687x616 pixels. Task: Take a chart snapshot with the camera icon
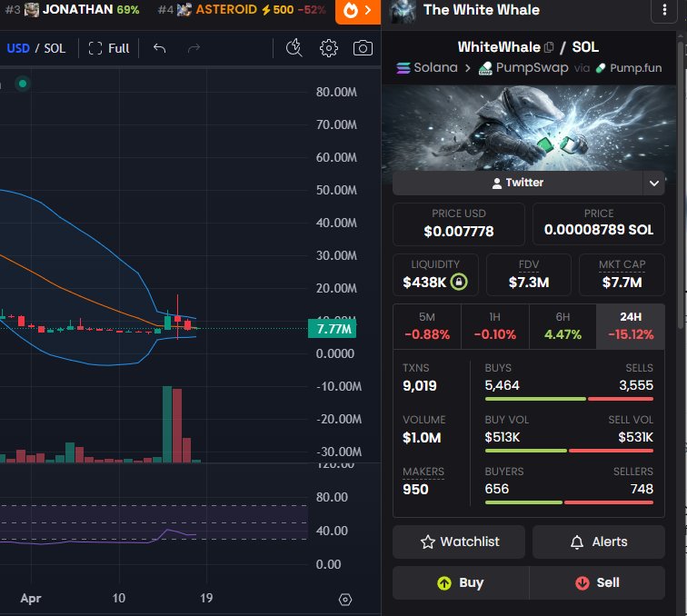(x=363, y=48)
